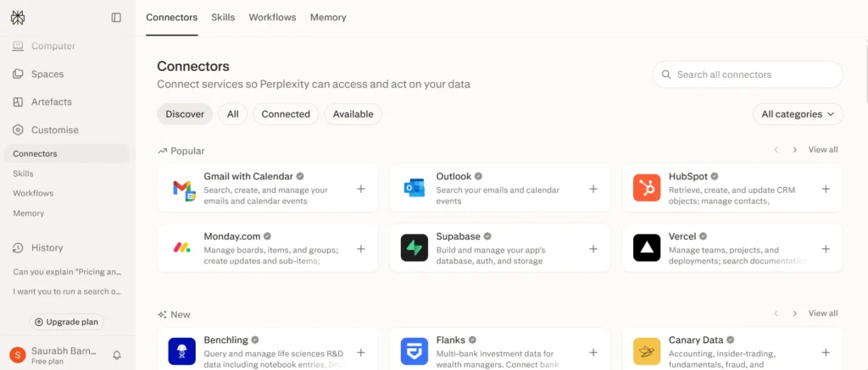Screen dimensions: 868x370
Task: Open the Memory tab at top
Action: [x=328, y=17]
